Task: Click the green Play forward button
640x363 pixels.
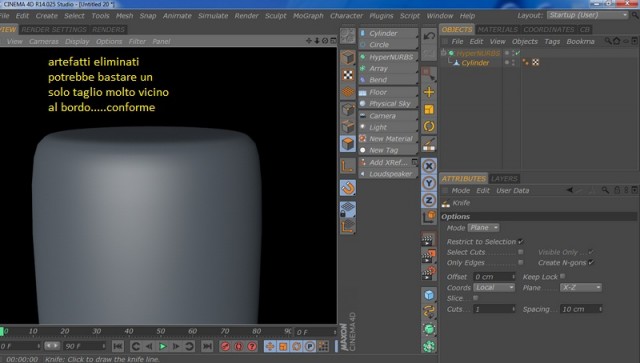Action: [163, 346]
